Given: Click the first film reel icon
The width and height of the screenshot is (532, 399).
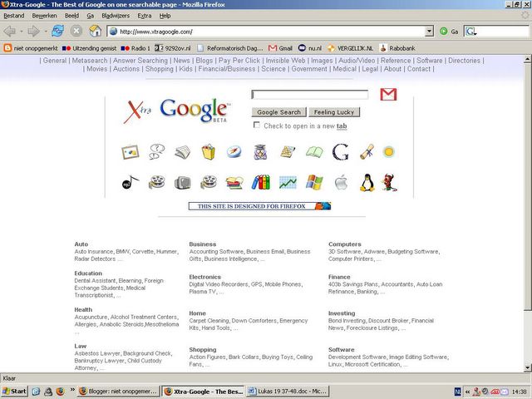Looking at the screenshot, I should [x=157, y=182].
